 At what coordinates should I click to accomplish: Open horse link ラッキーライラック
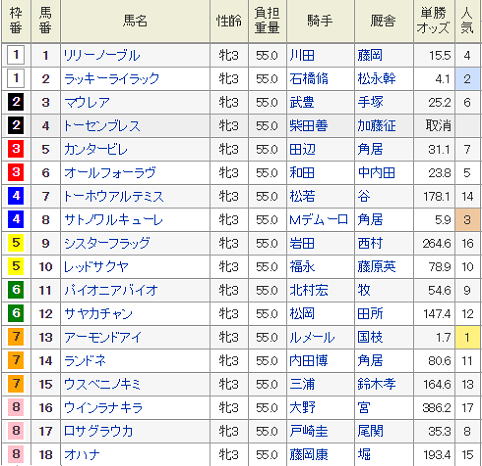pos(112,79)
